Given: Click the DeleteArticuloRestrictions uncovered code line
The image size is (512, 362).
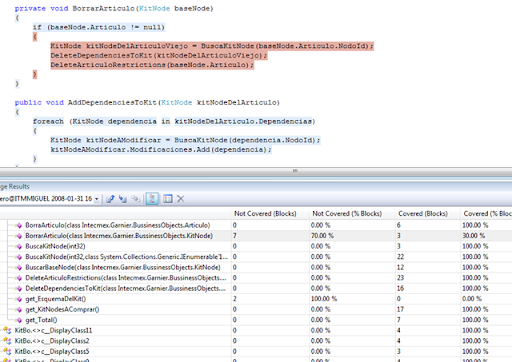Looking at the screenshot, I should pos(152,65).
